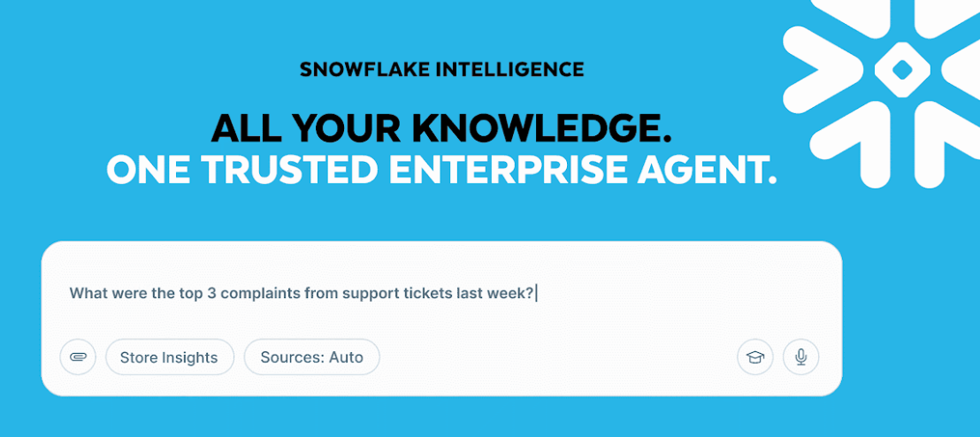Click the SNOWFLAKE INTELLIGENCE label

point(441,69)
